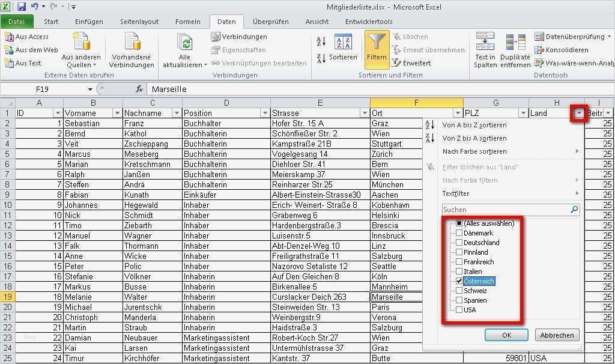
Task: Switch to the Ansicht tab
Action: (317, 22)
